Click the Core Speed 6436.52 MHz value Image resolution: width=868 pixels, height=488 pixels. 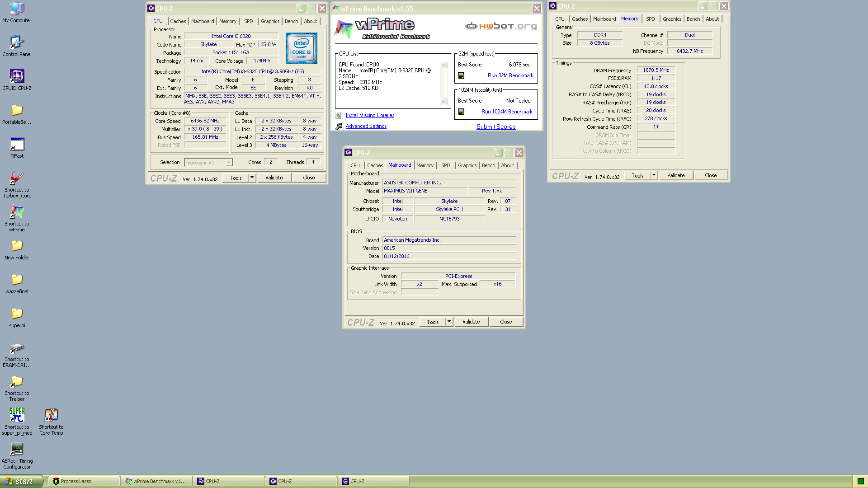click(x=205, y=121)
